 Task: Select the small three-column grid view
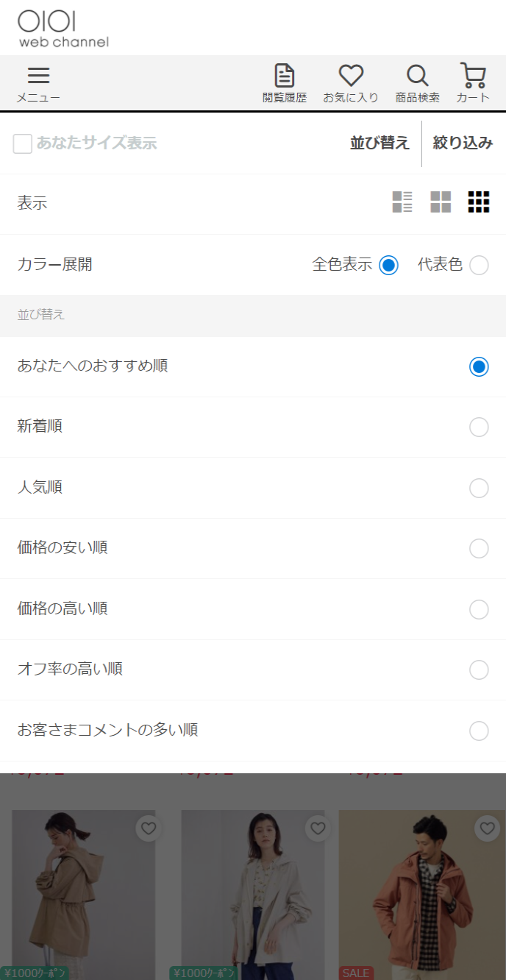point(479,202)
